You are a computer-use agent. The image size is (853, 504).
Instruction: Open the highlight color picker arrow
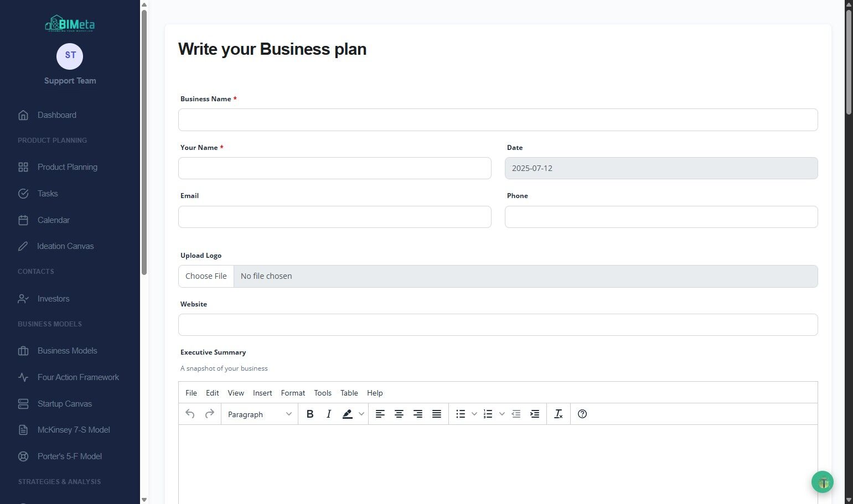click(x=361, y=414)
